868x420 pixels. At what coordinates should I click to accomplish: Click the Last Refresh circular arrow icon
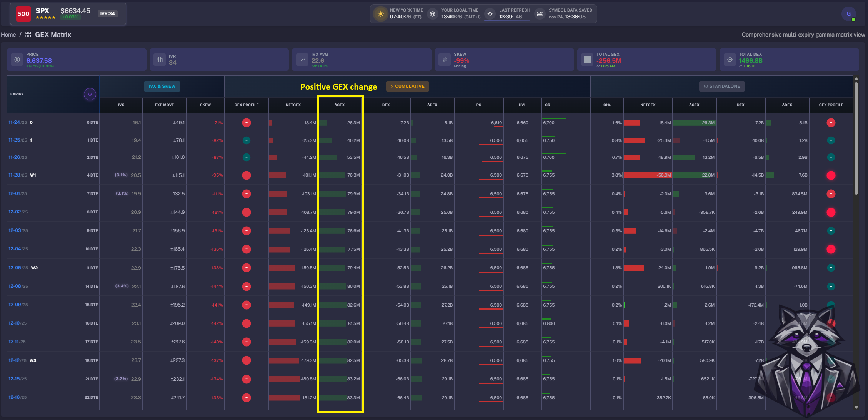pos(490,14)
